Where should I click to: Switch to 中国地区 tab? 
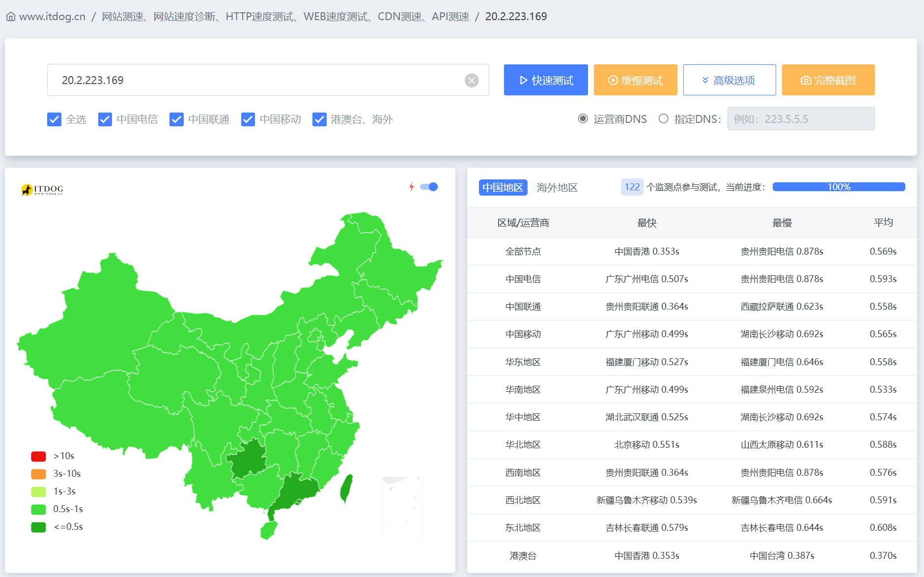503,187
